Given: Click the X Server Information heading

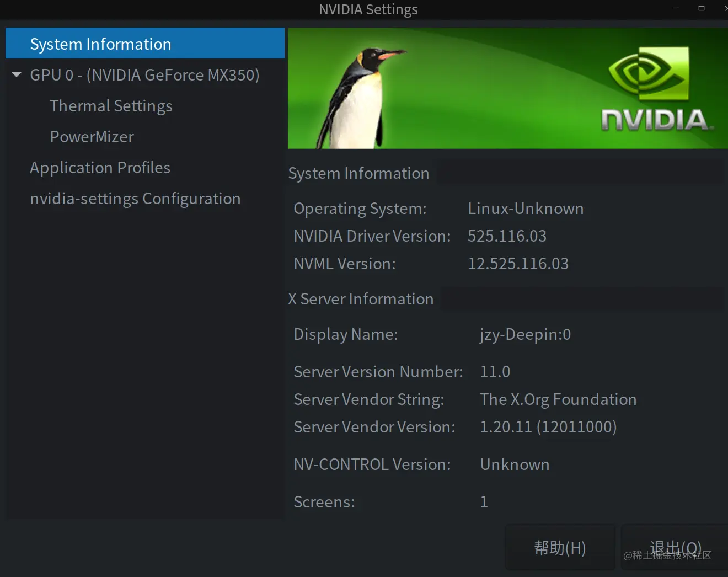Looking at the screenshot, I should [x=361, y=299].
